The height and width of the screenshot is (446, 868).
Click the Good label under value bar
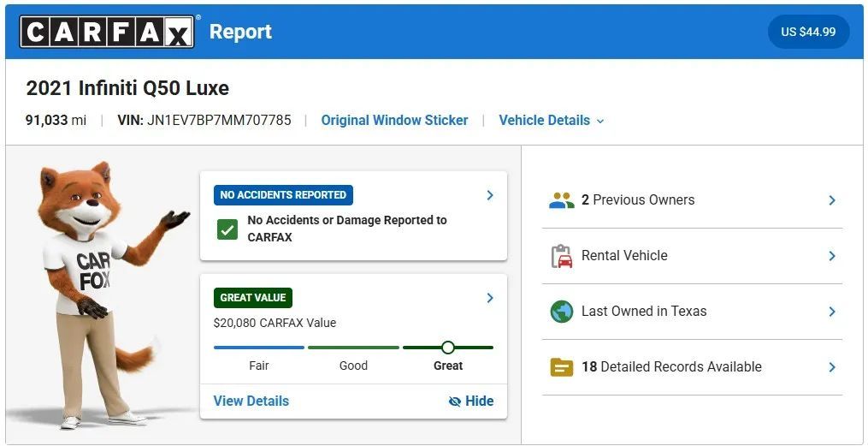click(x=353, y=366)
